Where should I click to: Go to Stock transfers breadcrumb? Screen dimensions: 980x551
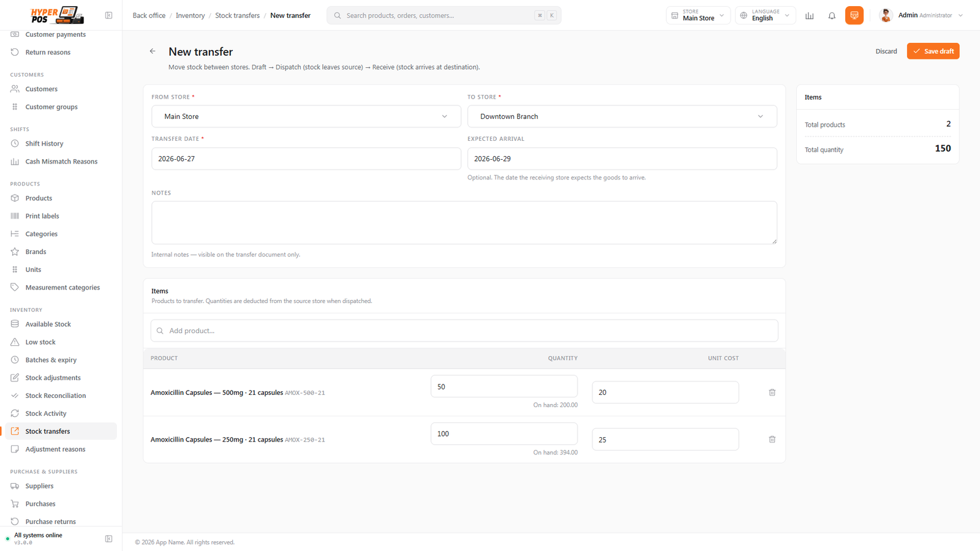point(237,15)
